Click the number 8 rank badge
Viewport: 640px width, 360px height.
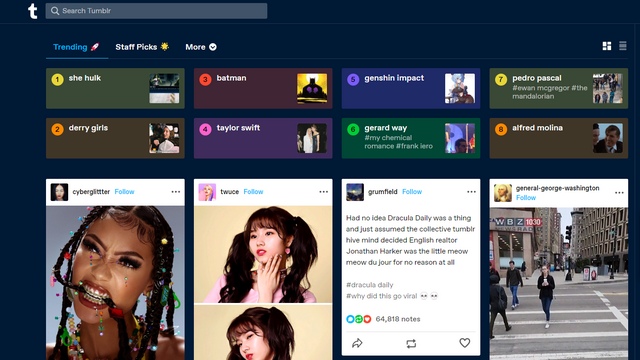point(501,129)
